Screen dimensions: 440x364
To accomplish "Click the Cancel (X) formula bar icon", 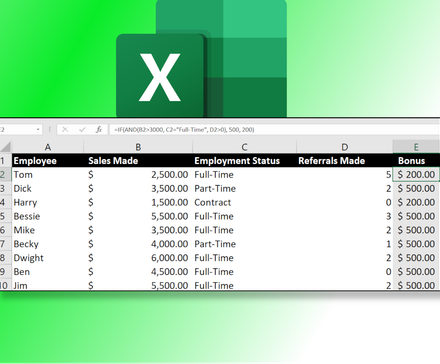I will tap(65, 130).
